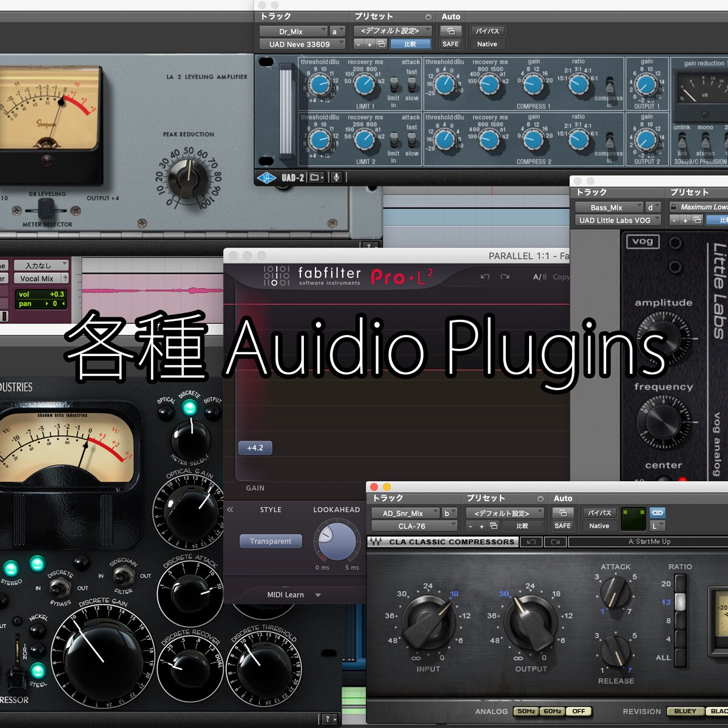728x728 pixels.
Task: Click the Transparent style button in Pro-L 2
Action: click(x=271, y=541)
